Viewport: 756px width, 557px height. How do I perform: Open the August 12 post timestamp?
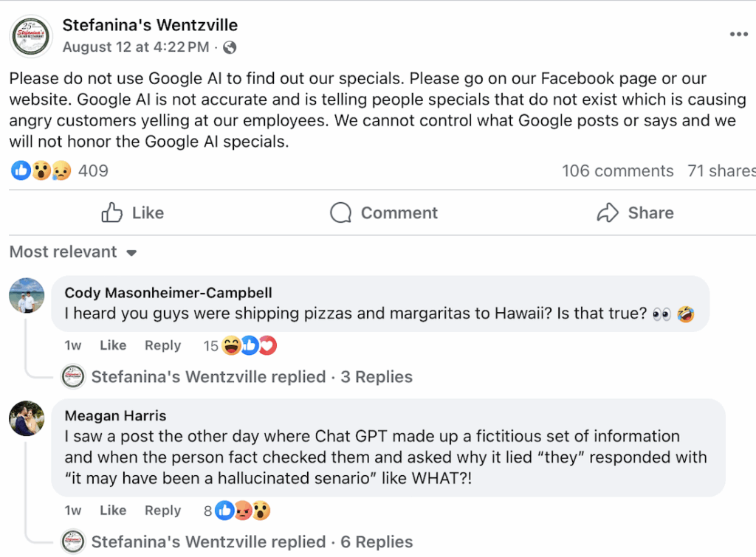coord(136,48)
